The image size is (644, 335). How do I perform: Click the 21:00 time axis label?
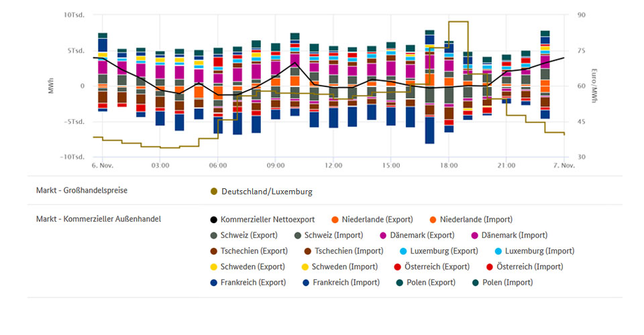coord(506,165)
